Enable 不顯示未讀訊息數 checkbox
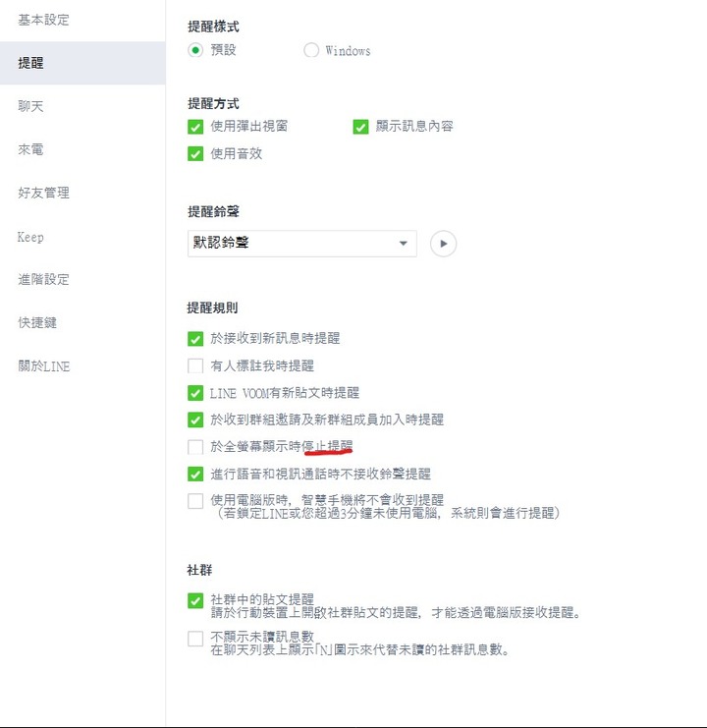707x728 pixels. pyautogui.click(x=195, y=639)
